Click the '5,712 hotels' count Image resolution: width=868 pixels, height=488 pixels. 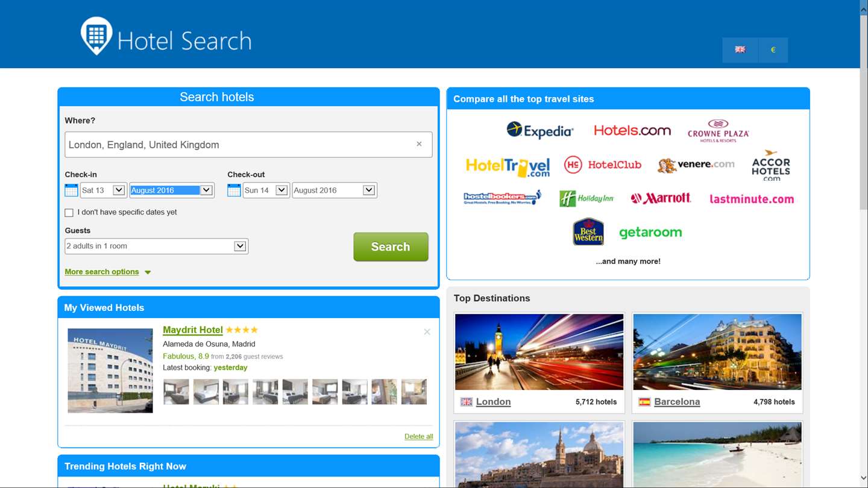click(x=596, y=402)
